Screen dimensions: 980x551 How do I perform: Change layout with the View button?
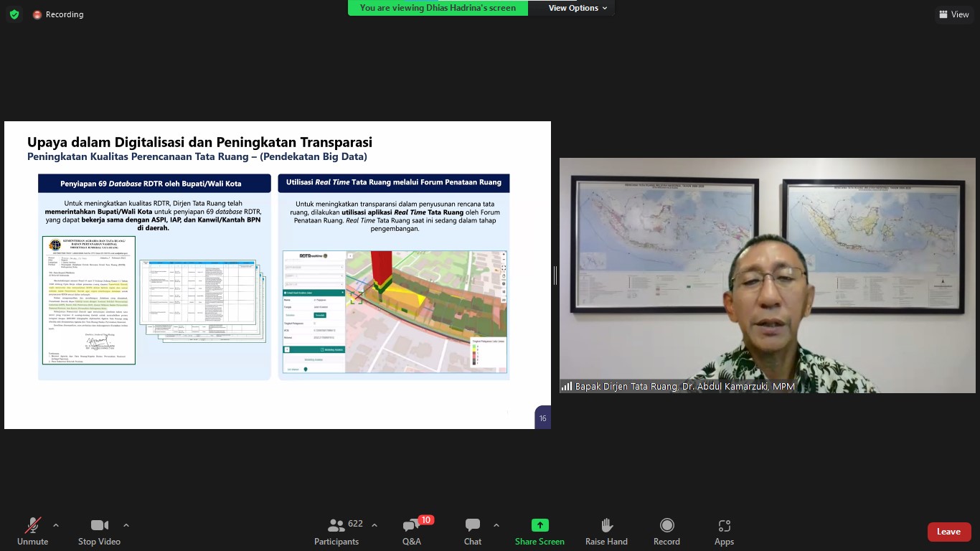tap(953, 14)
